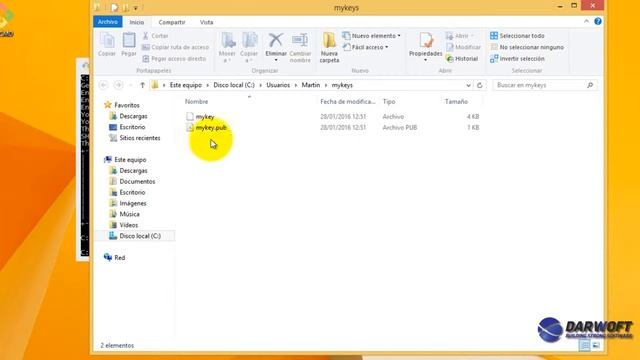This screenshot has height=360, width=640.
Task: Refresh the mykeys folder view
Action: pyautogui.click(x=480, y=85)
